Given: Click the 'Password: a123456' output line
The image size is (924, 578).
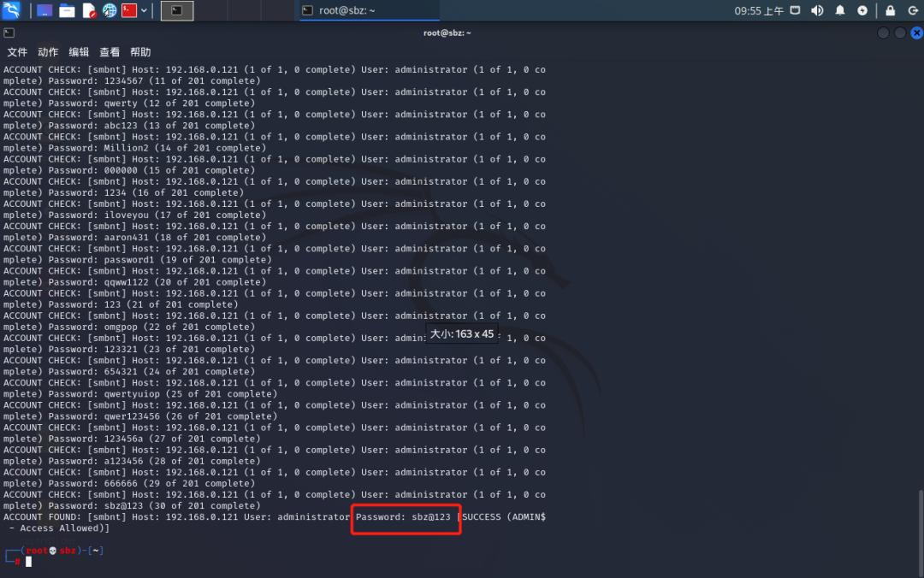Looking at the screenshot, I should (132, 462).
